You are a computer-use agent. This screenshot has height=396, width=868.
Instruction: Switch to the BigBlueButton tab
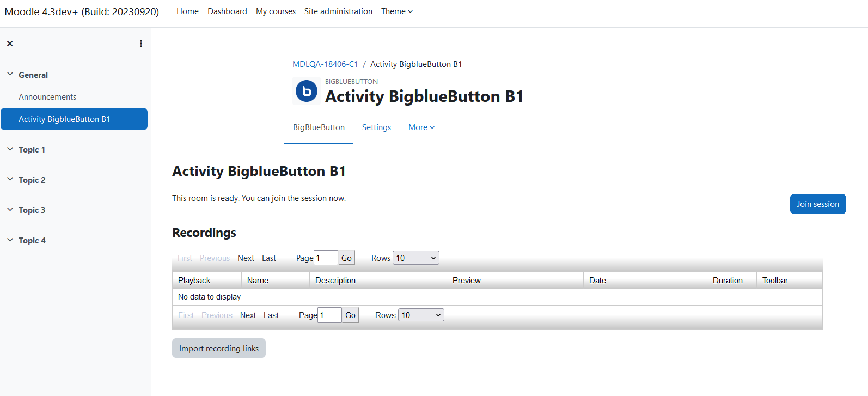click(319, 127)
